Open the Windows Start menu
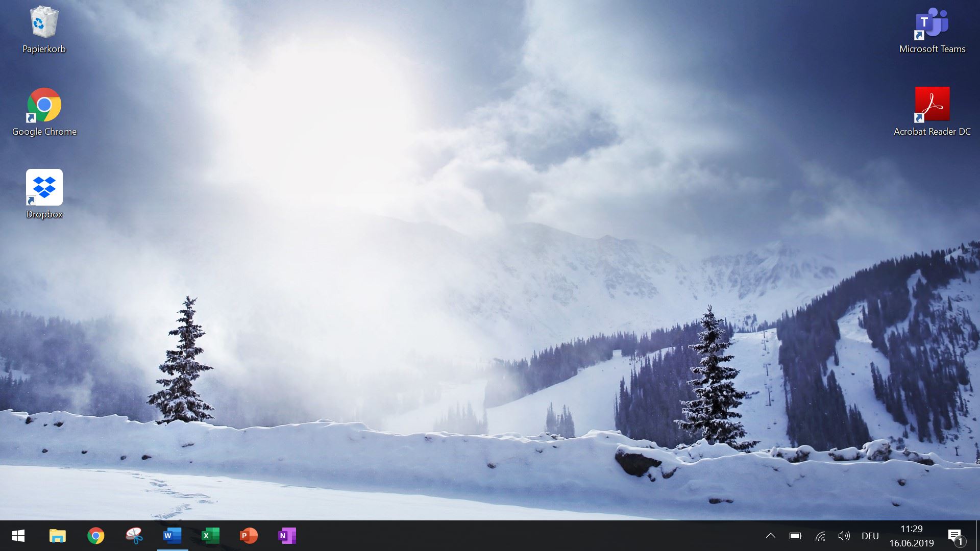 coord(18,536)
